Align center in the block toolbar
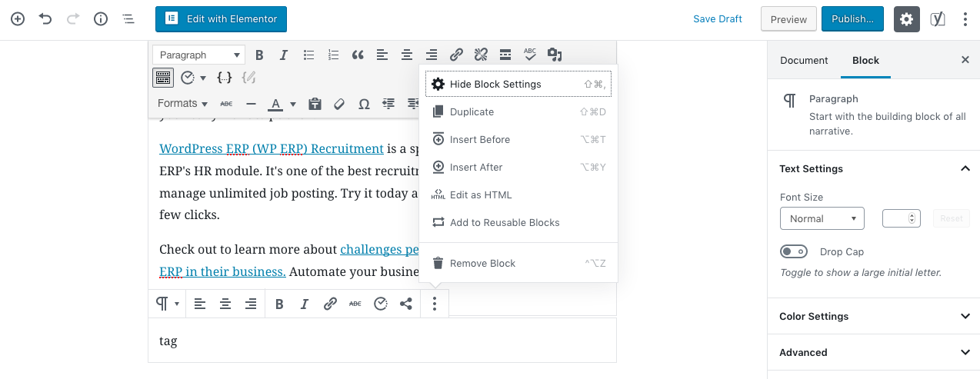The width and height of the screenshot is (980, 379). click(x=225, y=304)
